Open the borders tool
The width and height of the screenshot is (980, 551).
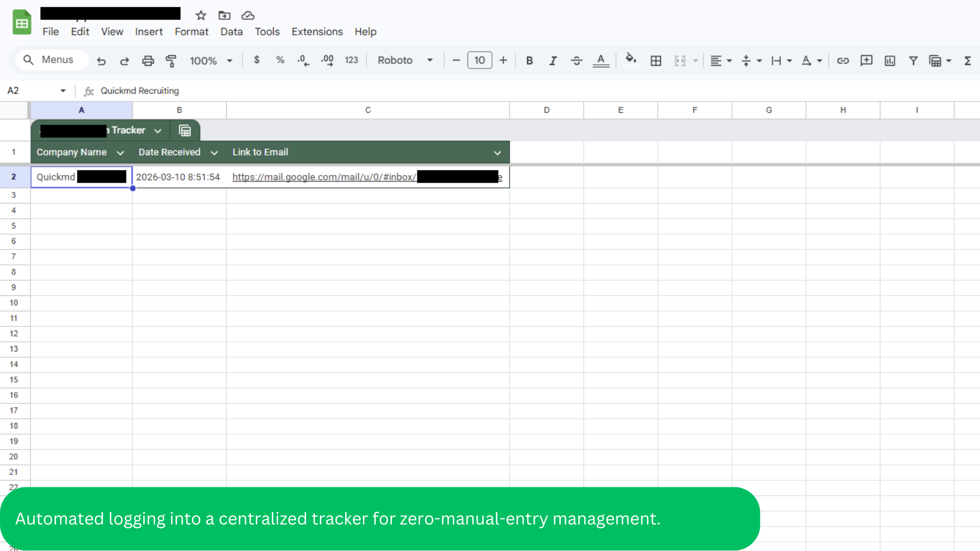coord(656,61)
